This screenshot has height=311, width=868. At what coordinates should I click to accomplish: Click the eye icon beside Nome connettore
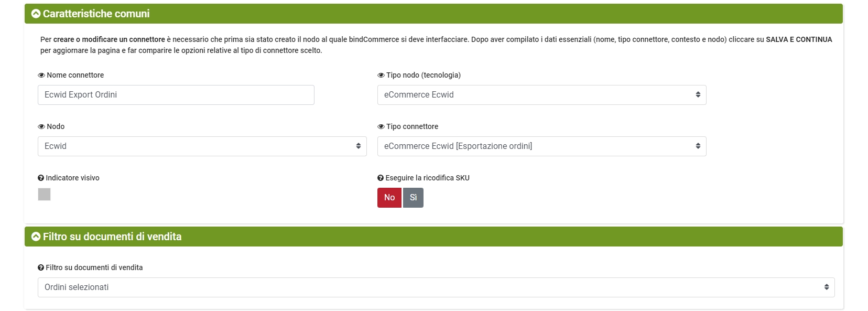41,76
